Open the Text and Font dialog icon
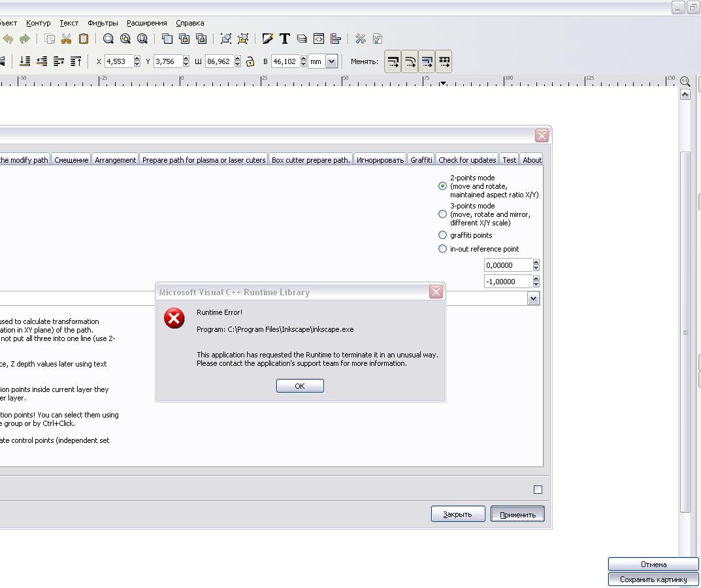This screenshot has width=701, height=588. tap(285, 39)
